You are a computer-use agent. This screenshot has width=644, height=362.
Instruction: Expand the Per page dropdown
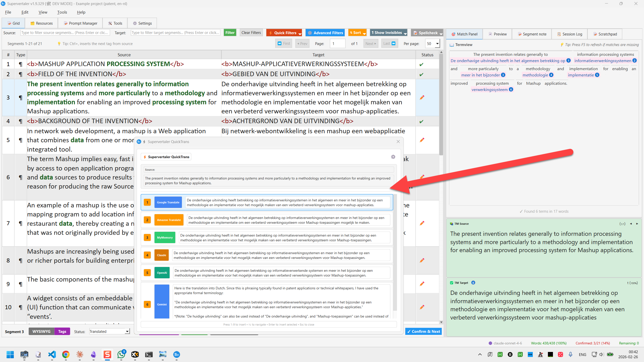(x=437, y=43)
